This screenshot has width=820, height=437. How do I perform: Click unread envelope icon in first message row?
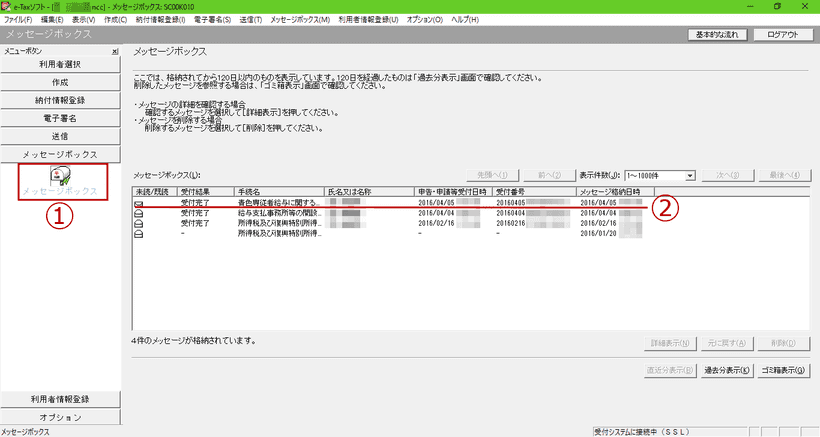point(139,203)
